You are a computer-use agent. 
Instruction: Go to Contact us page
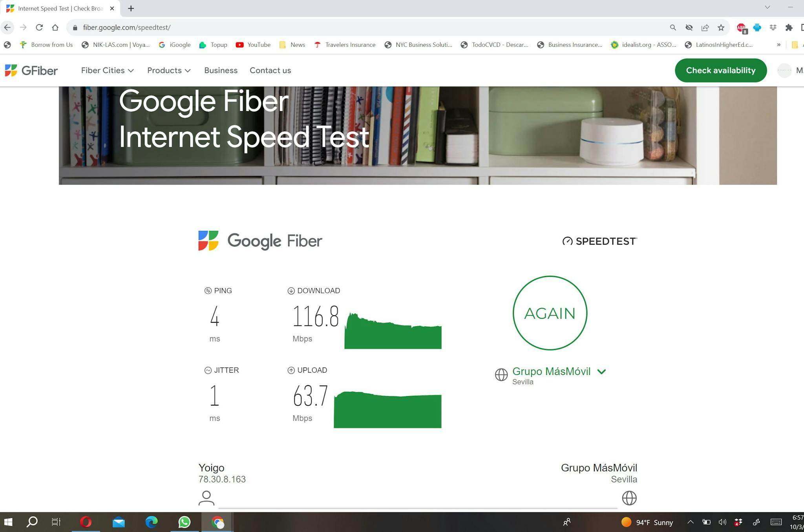pyautogui.click(x=270, y=71)
